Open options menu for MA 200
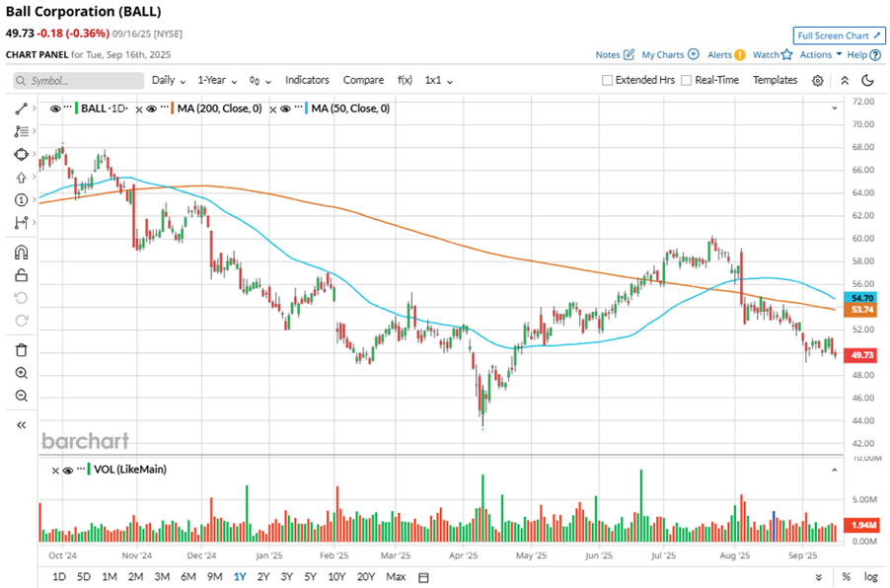 point(165,108)
